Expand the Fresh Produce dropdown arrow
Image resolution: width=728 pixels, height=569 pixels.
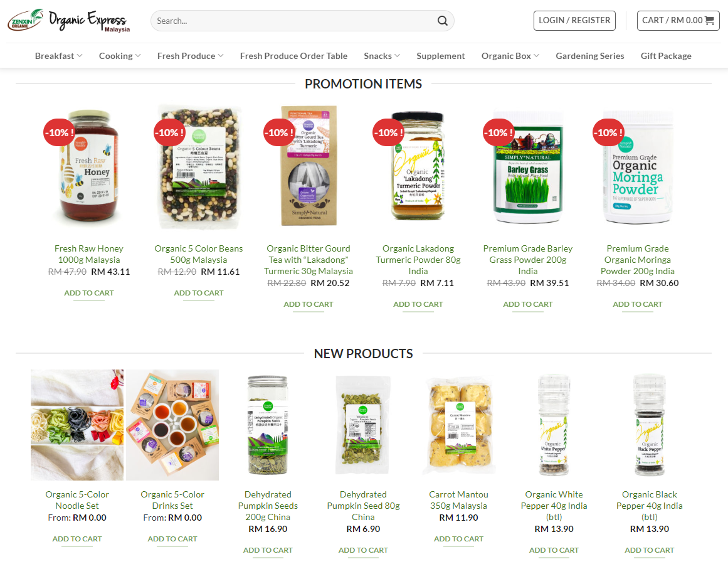click(221, 56)
